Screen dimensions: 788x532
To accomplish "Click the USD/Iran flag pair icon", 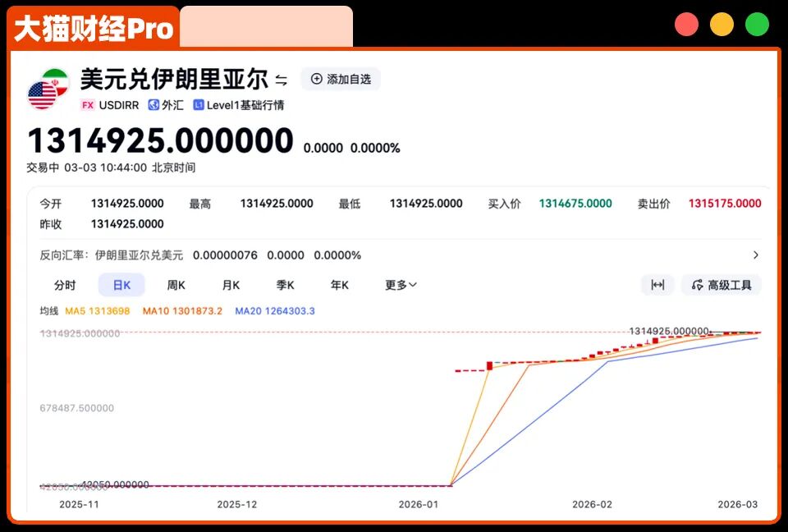I will 48,89.
